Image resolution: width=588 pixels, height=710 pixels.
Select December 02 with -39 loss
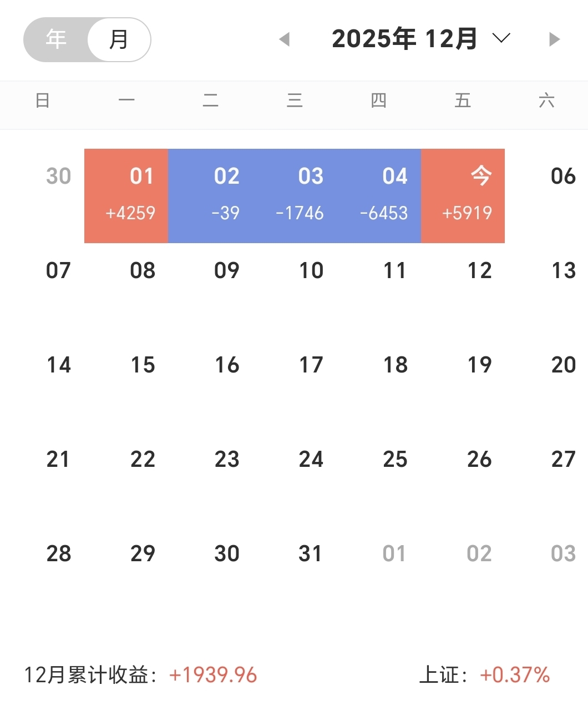pos(210,196)
